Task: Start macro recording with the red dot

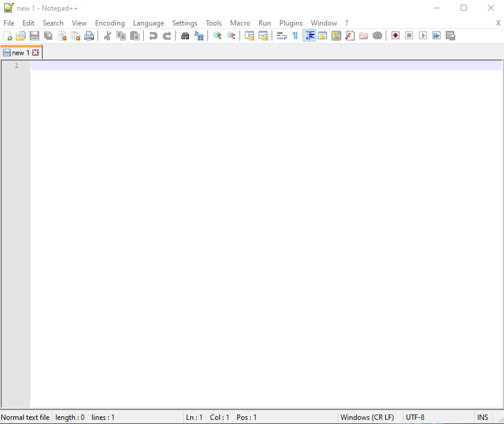Action: click(396, 36)
